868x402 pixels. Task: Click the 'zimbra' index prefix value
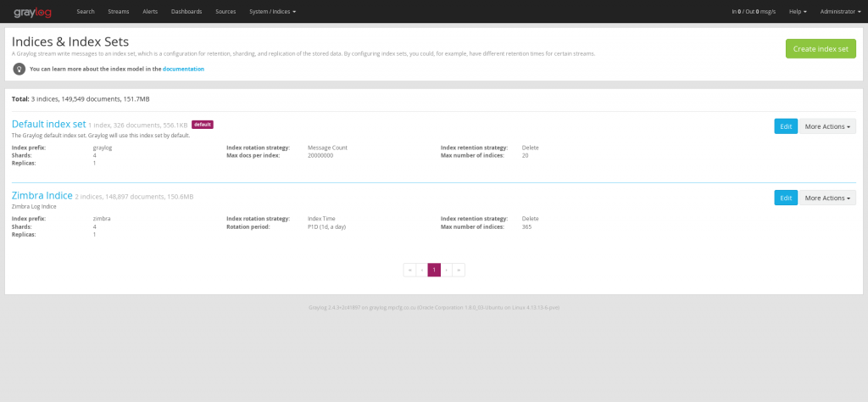[x=102, y=219]
